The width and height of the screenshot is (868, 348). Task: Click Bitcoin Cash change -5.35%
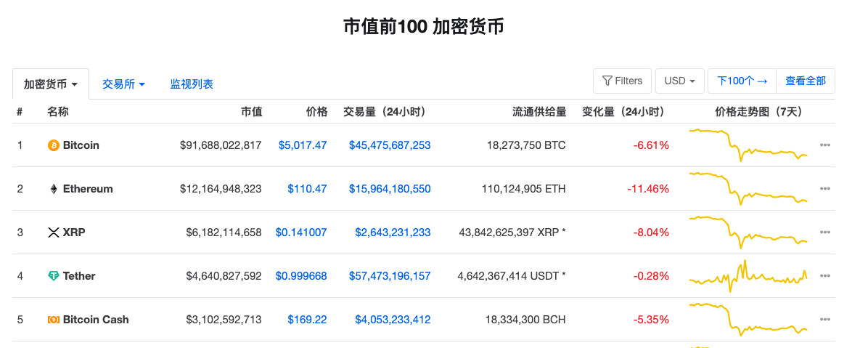pos(651,320)
